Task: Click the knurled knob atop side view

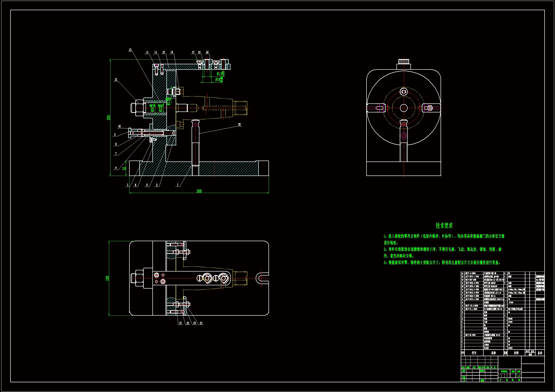Action: 404,61
